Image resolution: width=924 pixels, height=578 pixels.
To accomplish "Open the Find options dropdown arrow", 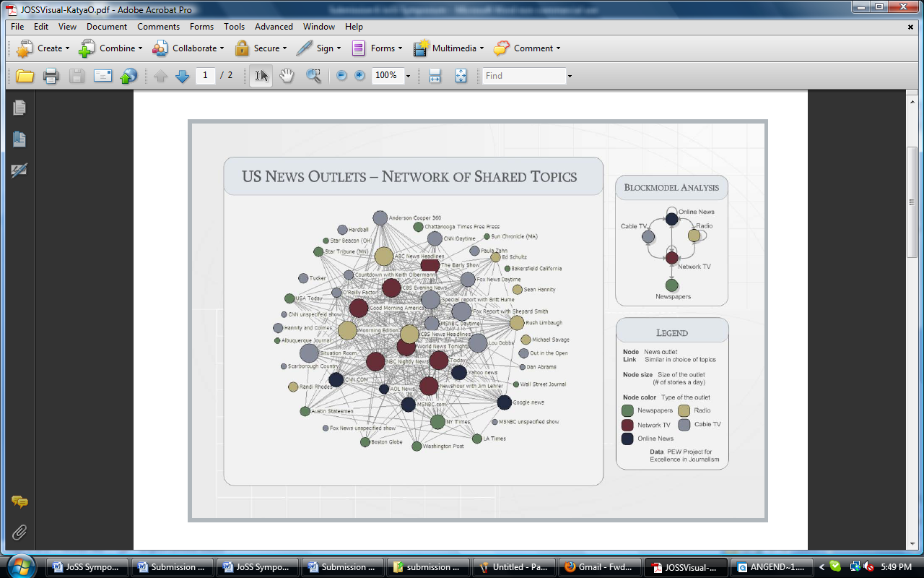I will coord(570,76).
